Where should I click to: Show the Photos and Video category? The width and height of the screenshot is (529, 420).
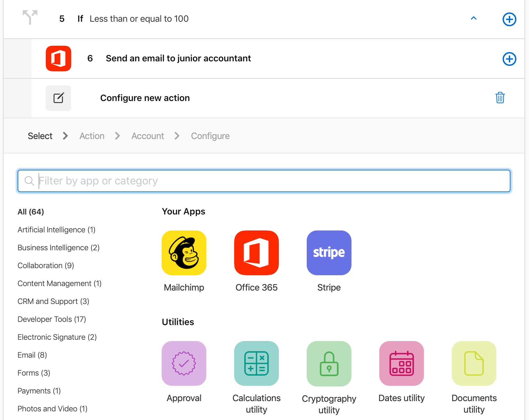point(52,408)
